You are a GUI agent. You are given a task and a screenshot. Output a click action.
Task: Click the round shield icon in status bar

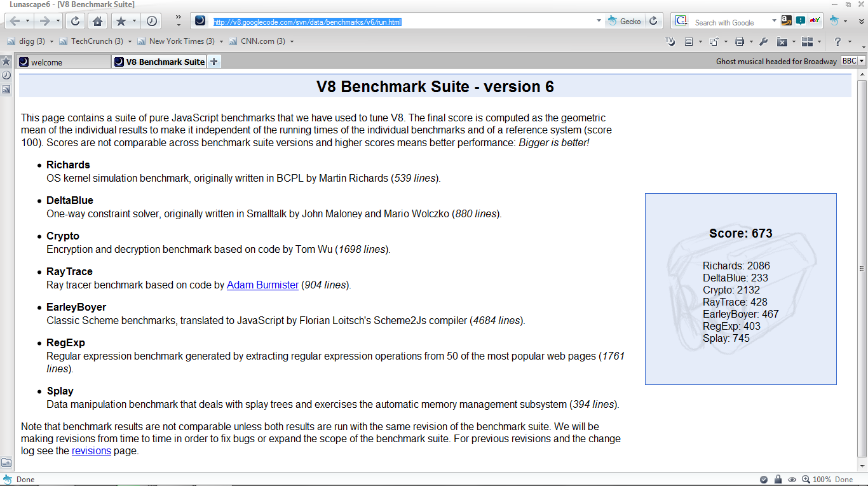764,480
